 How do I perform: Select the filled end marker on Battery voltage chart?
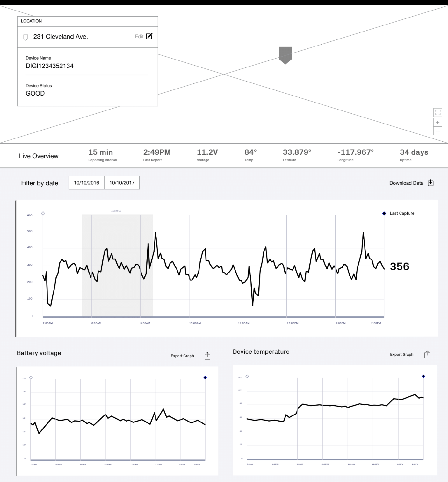click(205, 378)
